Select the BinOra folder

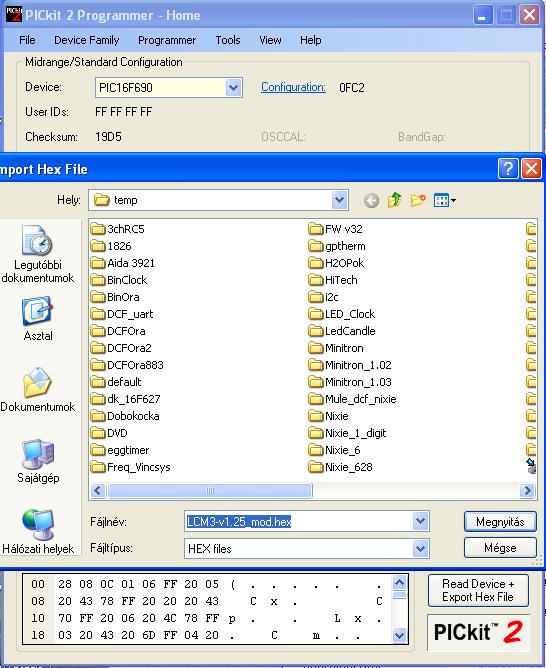(x=115, y=297)
